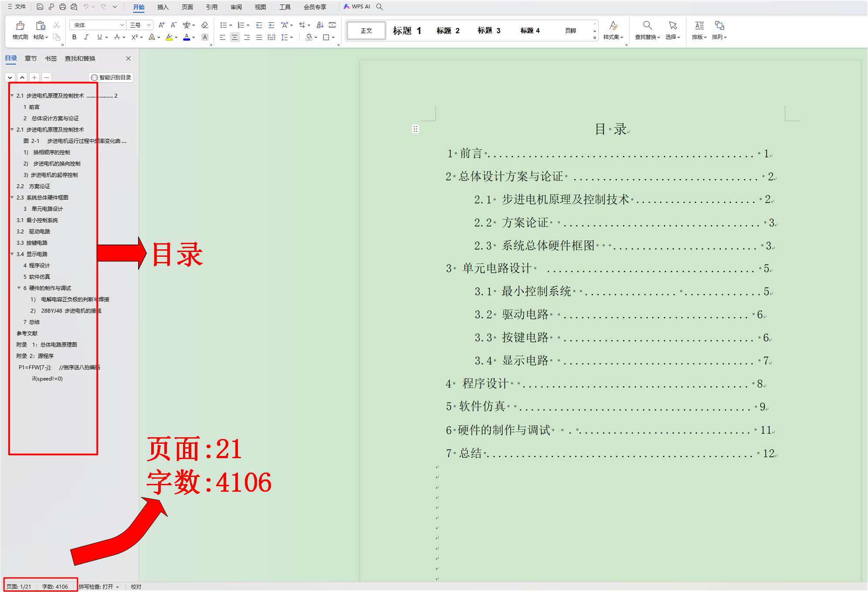Click the 智能识别目录 button
The height and width of the screenshot is (592, 868).
tap(111, 77)
